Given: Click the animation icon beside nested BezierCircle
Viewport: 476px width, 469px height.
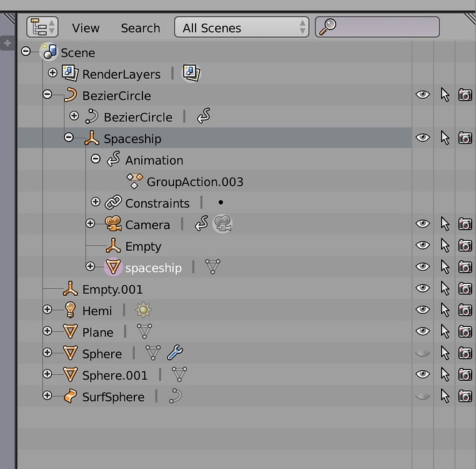Looking at the screenshot, I should pyautogui.click(x=204, y=116).
